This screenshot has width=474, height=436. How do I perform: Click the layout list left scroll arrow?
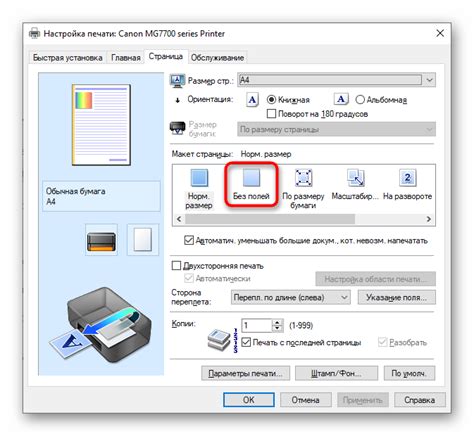click(179, 219)
